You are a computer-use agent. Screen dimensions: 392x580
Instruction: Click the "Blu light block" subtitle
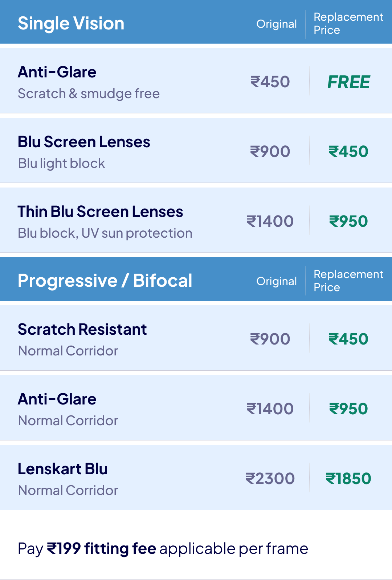(62, 164)
